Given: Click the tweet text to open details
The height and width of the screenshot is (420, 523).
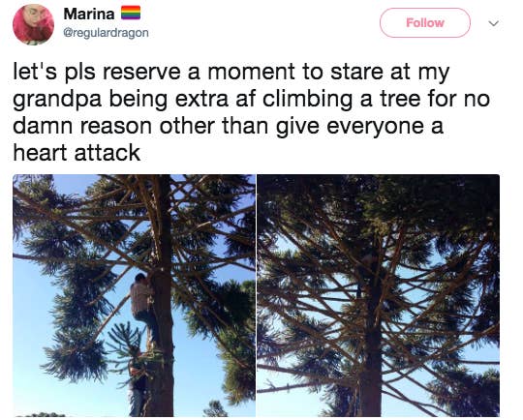Looking at the screenshot, I should click(x=251, y=112).
